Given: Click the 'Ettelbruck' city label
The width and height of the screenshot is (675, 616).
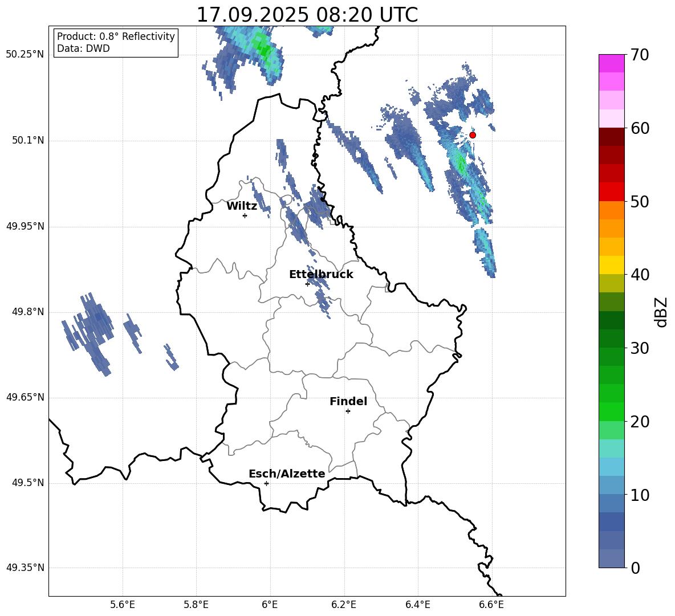Looking at the screenshot, I should click(321, 275).
